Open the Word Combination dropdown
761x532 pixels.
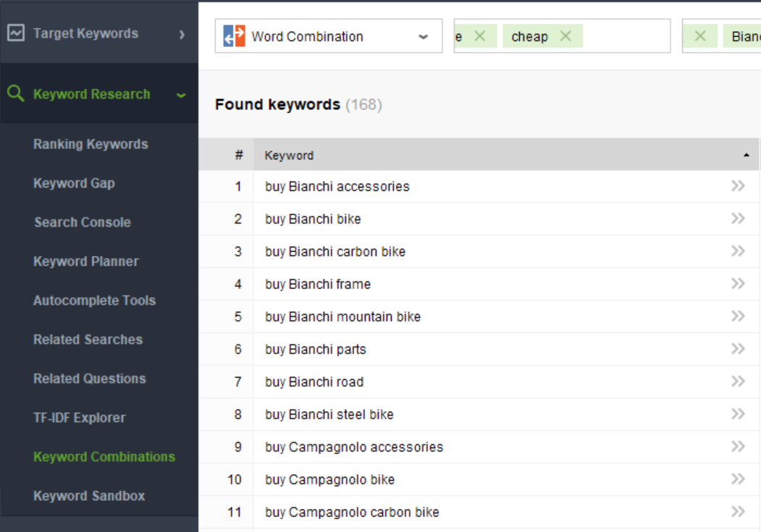pyautogui.click(x=329, y=36)
